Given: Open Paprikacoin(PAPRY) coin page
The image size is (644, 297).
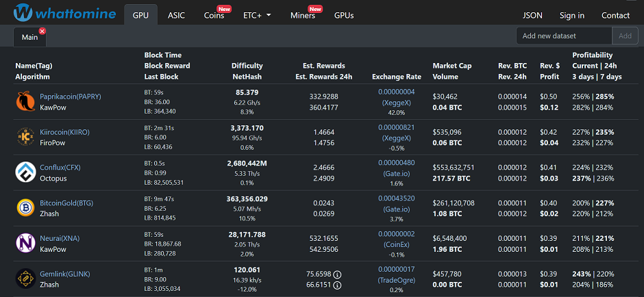Looking at the screenshot, I should [71, 96].
